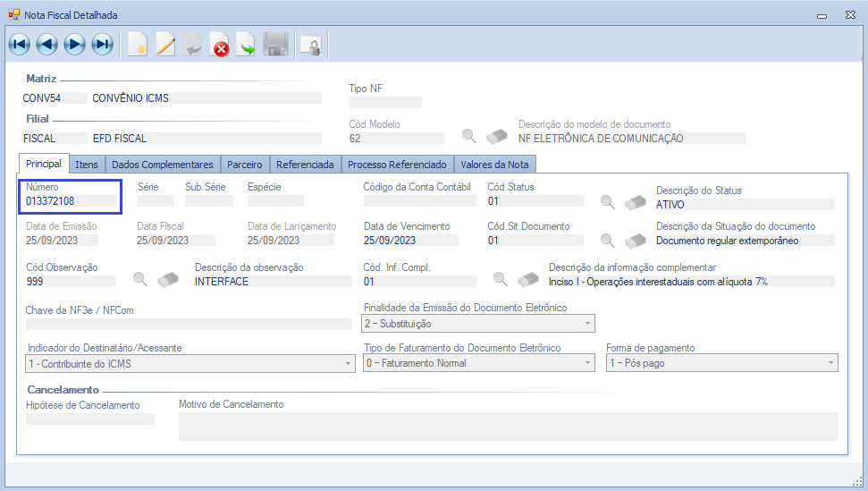Select the Valores da Nota tab
Image resolution: width=868 pixels, height=491 pixels.
tap(495, 165)
